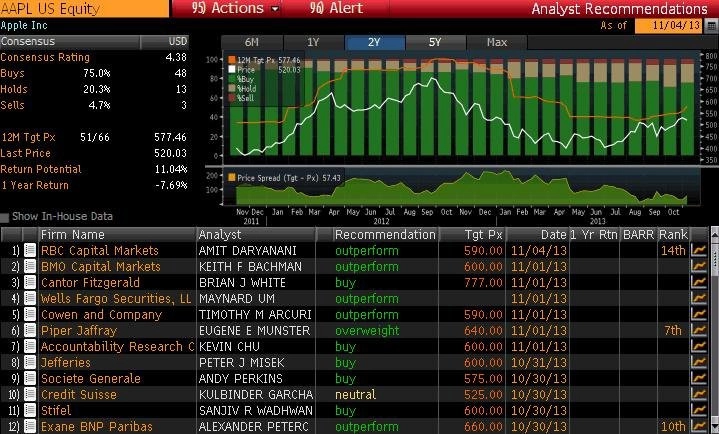
Task: Open the chart icon in Cantor Fitzgerald row
Action: point(699,283)
